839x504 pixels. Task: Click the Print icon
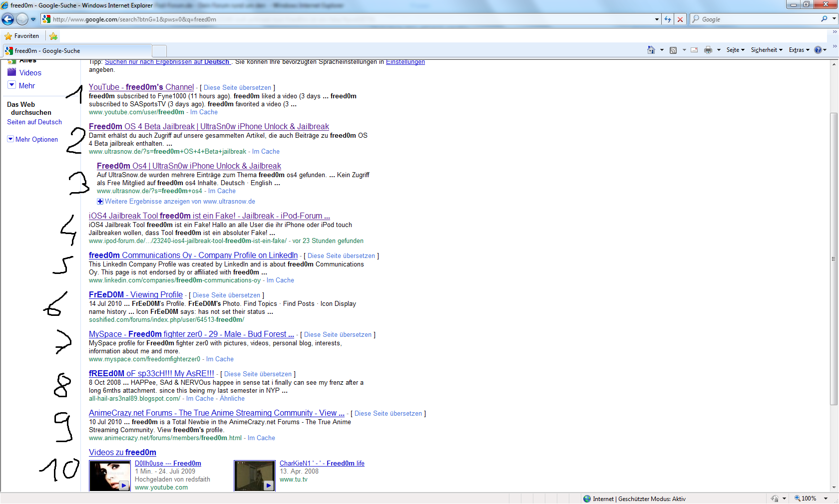[708, 50]
